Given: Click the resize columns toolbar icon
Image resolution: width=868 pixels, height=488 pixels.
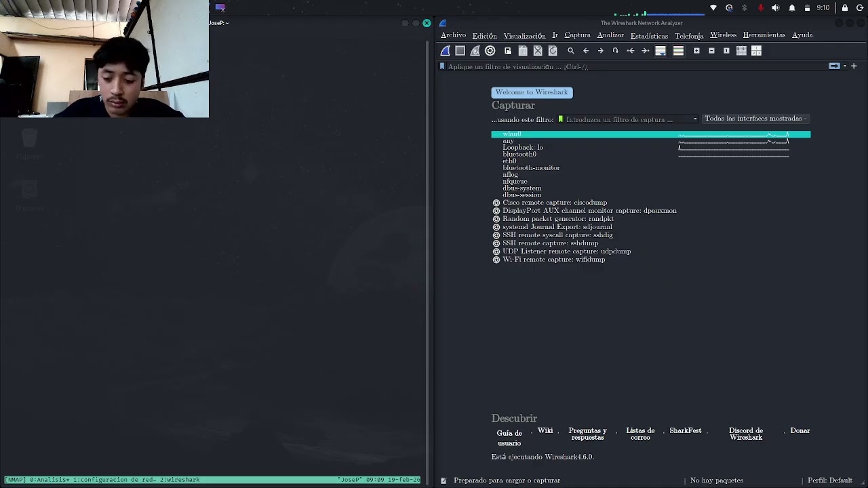Looking at the screenshot, I should coord(741,51).
